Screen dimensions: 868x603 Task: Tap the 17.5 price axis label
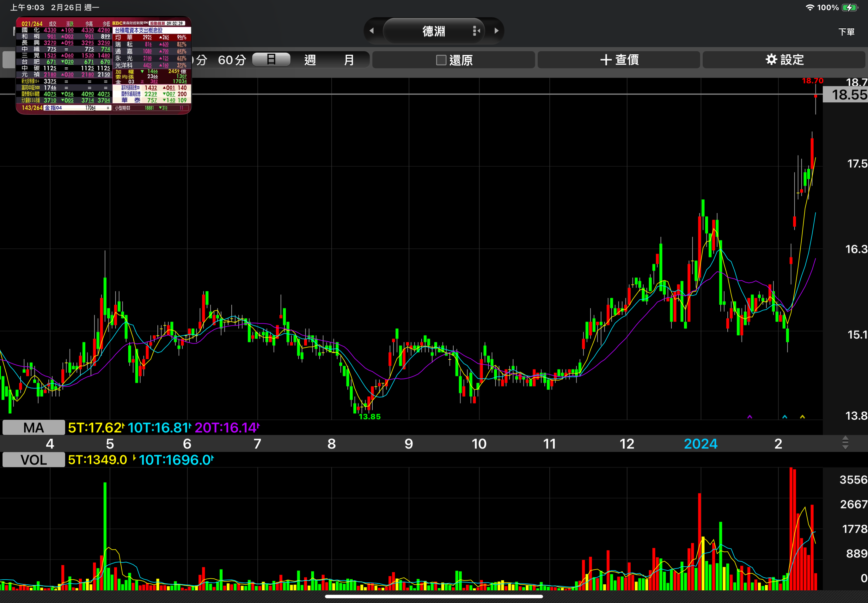point(857,164)
